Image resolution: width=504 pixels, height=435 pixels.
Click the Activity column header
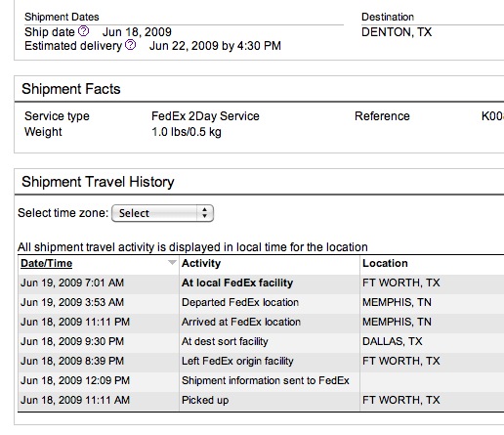pyautogui.click(x=201, y=263)
